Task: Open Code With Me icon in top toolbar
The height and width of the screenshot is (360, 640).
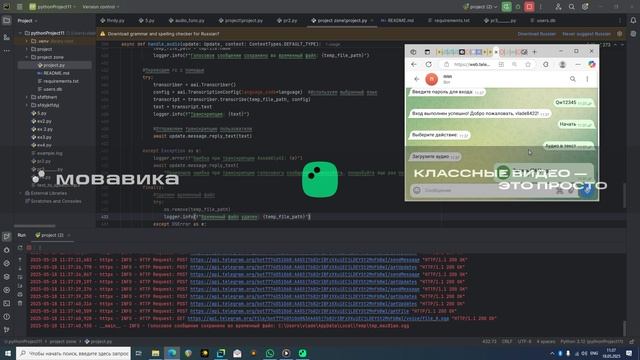Action: (x=558, y=7)
